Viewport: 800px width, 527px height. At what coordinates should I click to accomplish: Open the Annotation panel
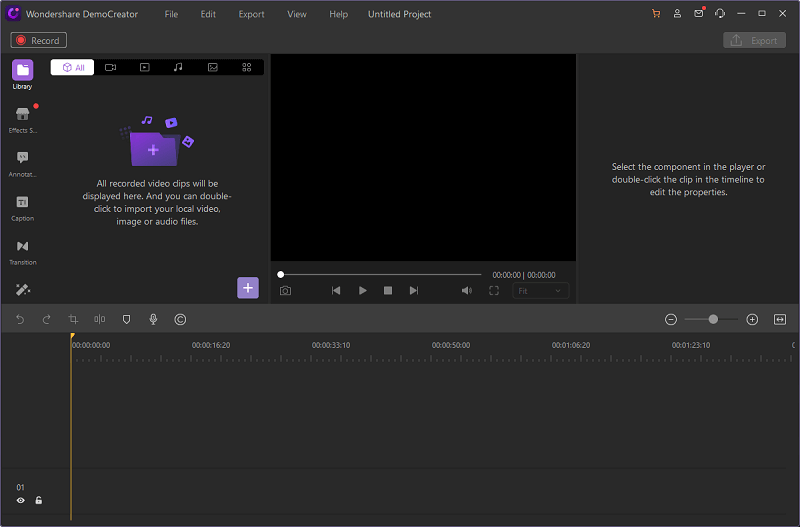coord(22,163)
